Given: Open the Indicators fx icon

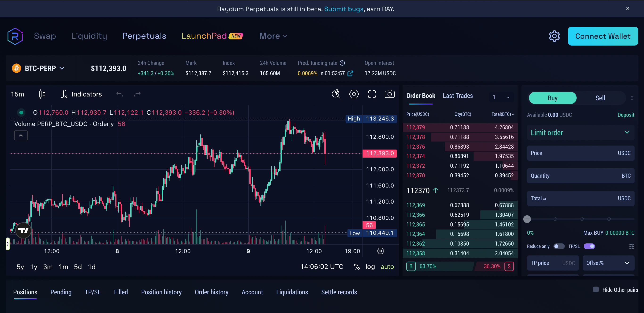Looking at the screenshot, I should (64, 94).
